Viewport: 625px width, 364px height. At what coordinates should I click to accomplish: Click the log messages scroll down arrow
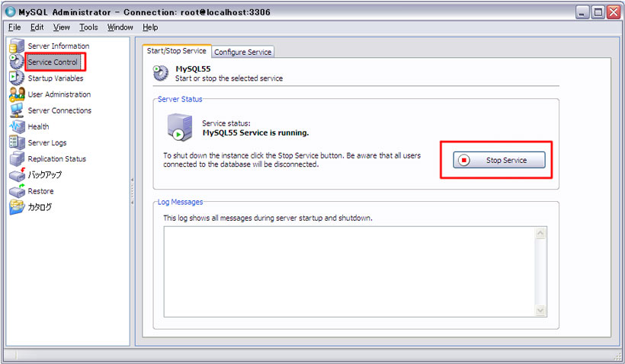tap(540, 310)
